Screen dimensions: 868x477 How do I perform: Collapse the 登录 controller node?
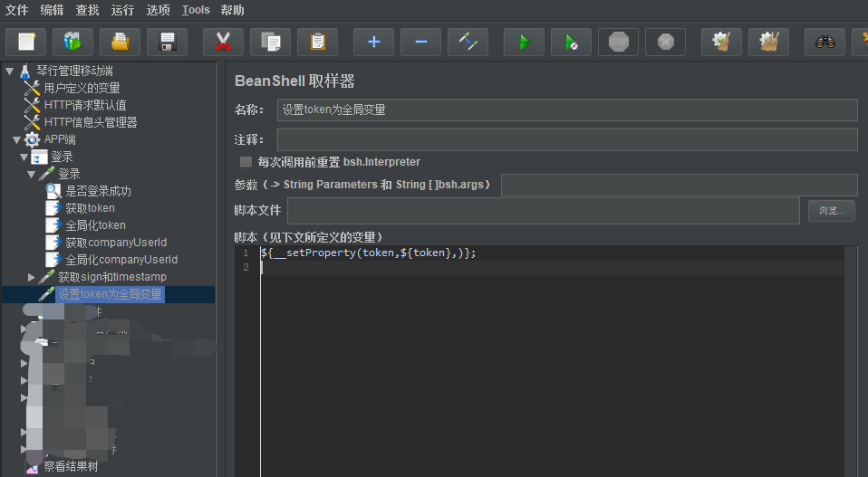point(24,157)
